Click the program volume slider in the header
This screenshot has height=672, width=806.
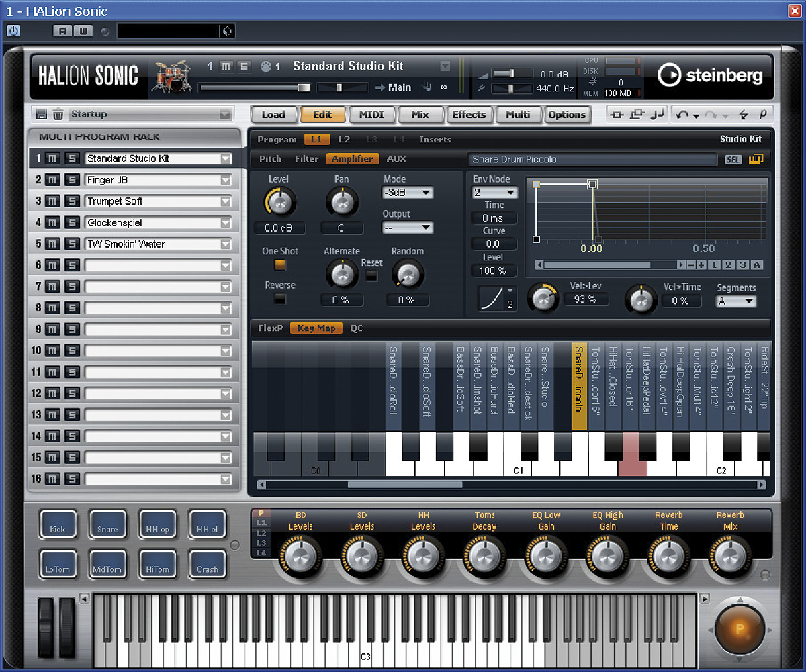point(255,87)
